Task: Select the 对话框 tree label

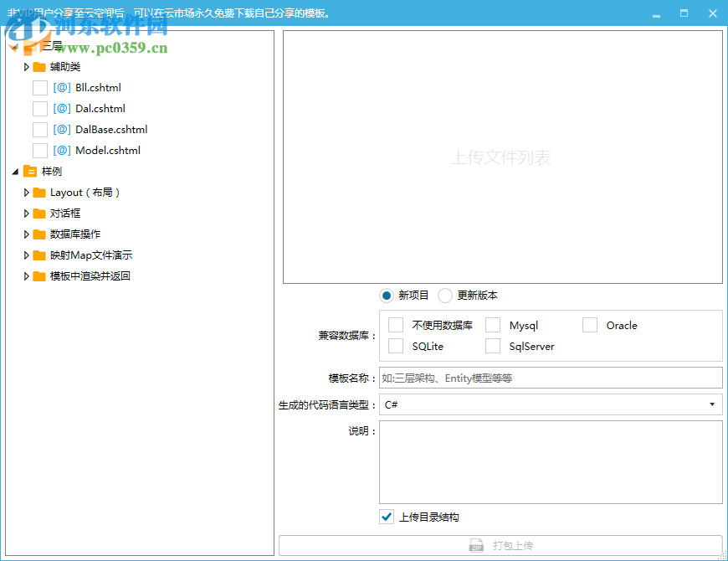Action: click(65, 214)
